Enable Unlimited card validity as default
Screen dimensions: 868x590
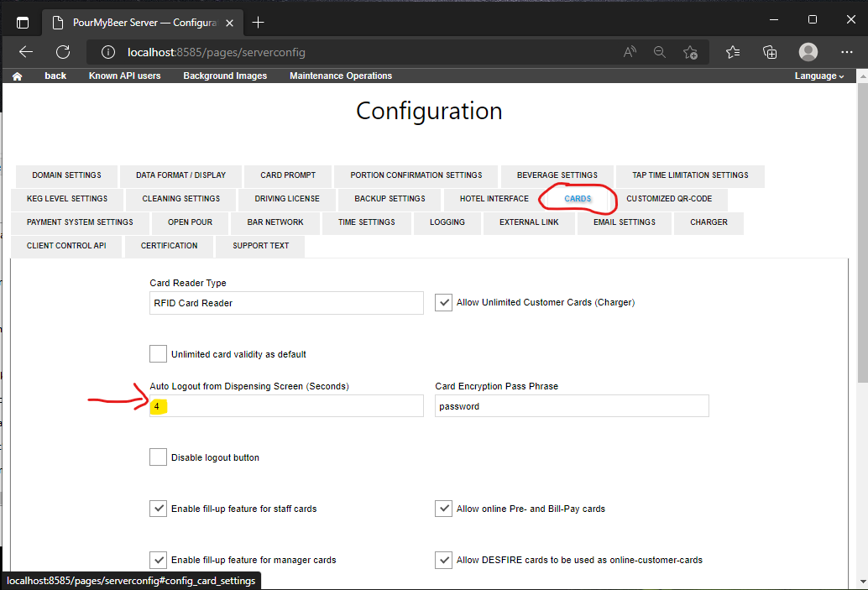pyautogui.click(x=159, y=353)
